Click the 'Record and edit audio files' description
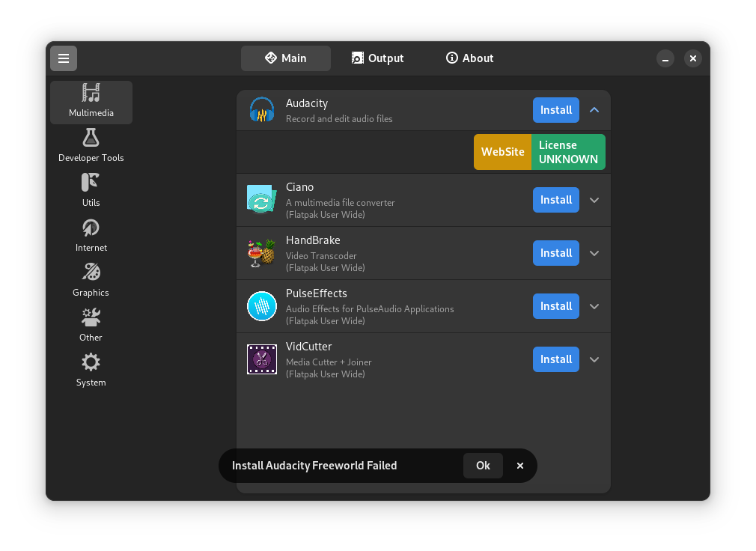The image size is (756, 551). point(339,118)
